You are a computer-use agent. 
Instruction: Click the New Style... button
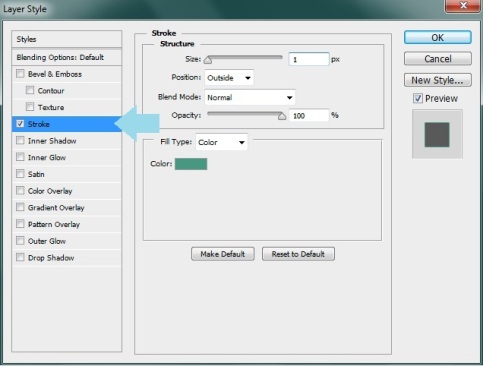[x=438, y=80]
